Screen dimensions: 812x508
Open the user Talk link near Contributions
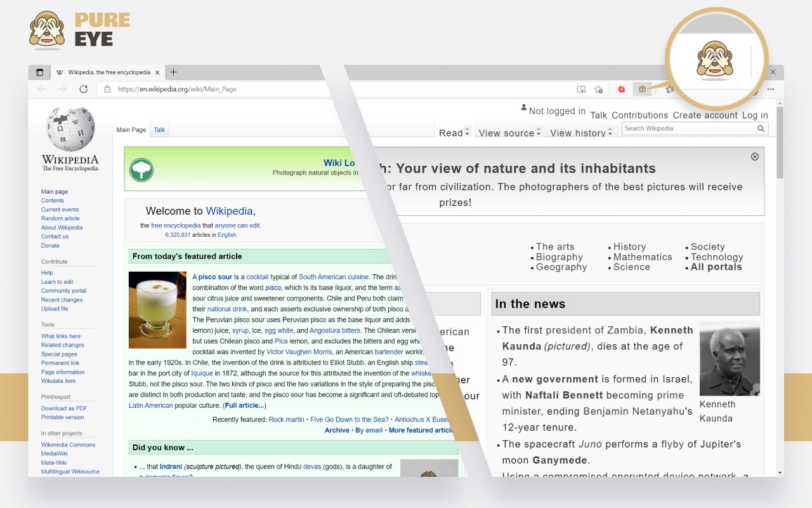tap(598, 116)
